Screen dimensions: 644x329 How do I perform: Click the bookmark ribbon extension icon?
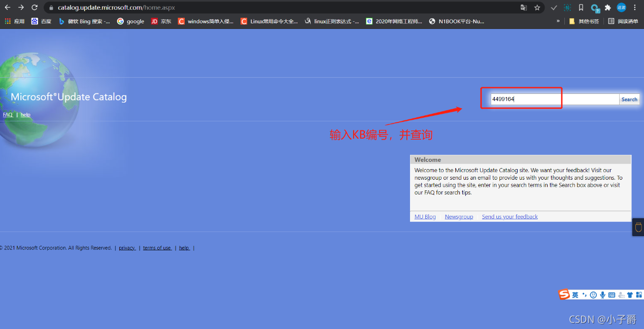[x=581, y=8]
